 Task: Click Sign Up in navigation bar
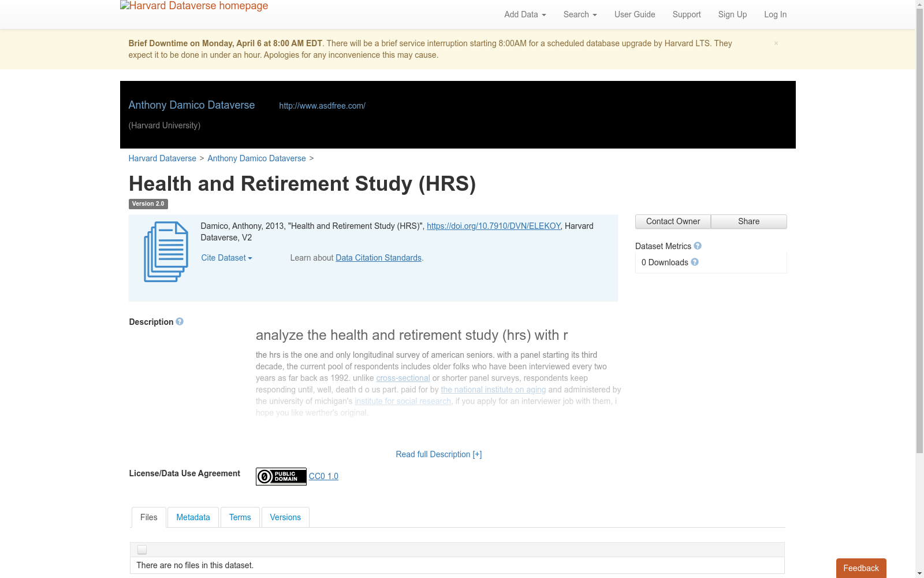[x=732, y=14]
